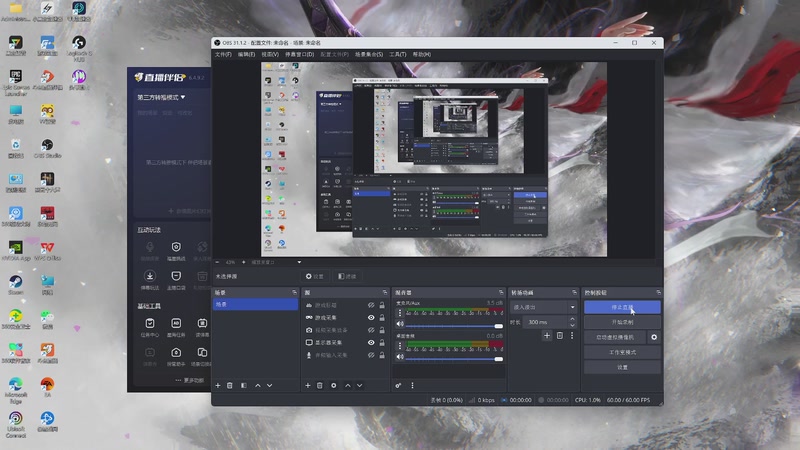The image size is (800, 450).
Task: Show the cloud-icon source via its eye
Action: coord(371,305)
